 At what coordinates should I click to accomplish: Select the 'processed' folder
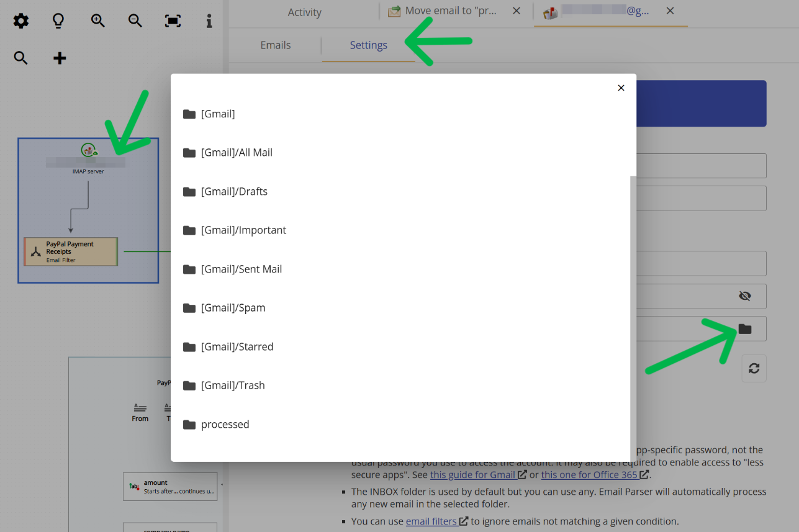click(x=225, y=424)
